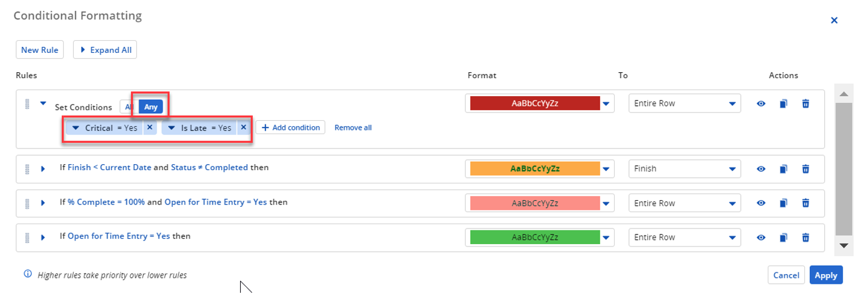Click the Status ≠ Completed condition link
868x303 pixels.
click(x=209, y=168)
